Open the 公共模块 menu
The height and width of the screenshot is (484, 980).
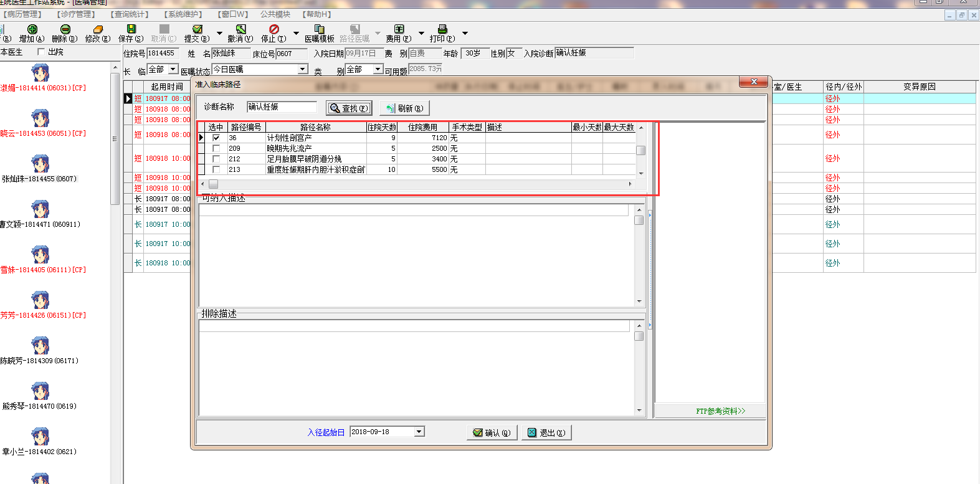(275, 14)
